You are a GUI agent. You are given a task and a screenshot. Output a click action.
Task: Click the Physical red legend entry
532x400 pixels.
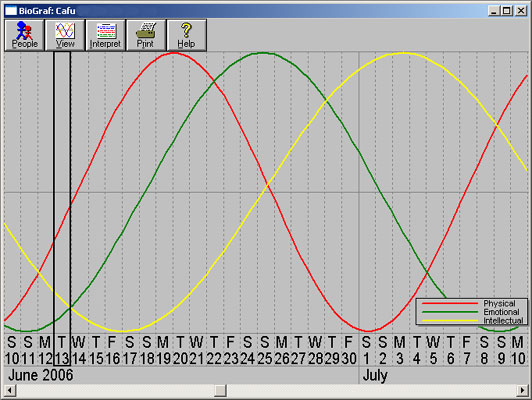(472, 303)
